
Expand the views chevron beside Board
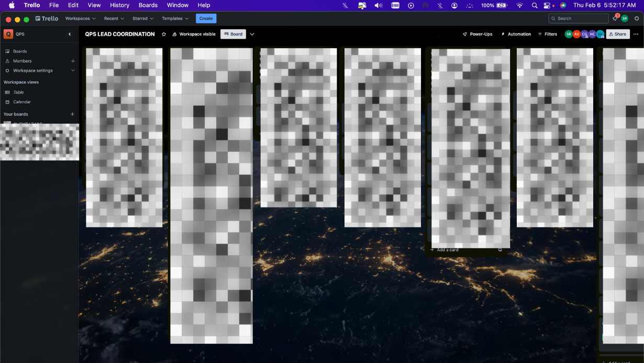coord(252,34)
